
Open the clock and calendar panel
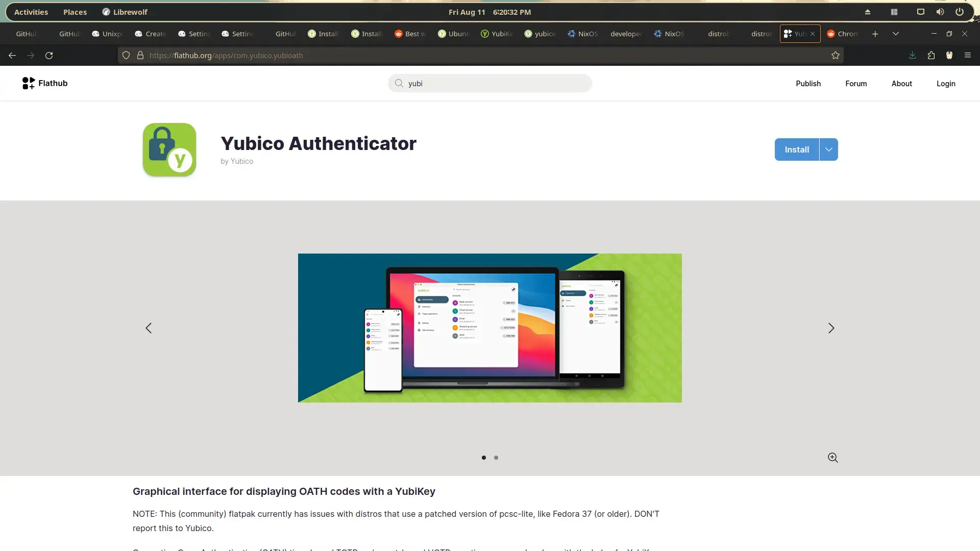tap(490, 12)
